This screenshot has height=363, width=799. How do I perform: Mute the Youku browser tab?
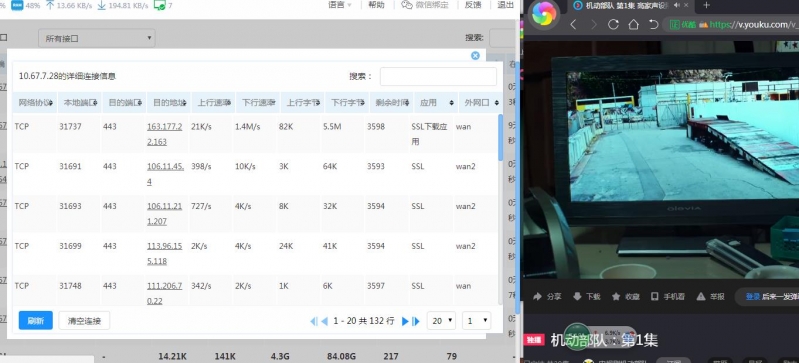[677, 5]
